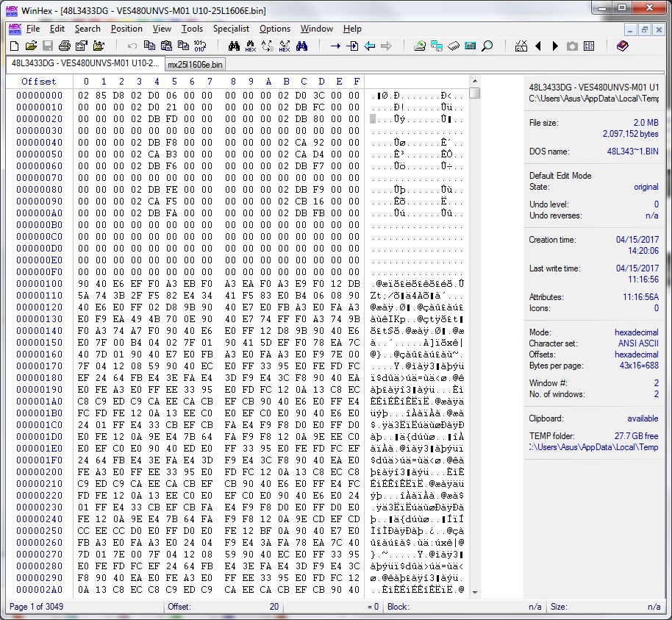The height and width of the screenshot is (620, 672).
Task: Open the Position menu
Action: [x=126, y=29]
